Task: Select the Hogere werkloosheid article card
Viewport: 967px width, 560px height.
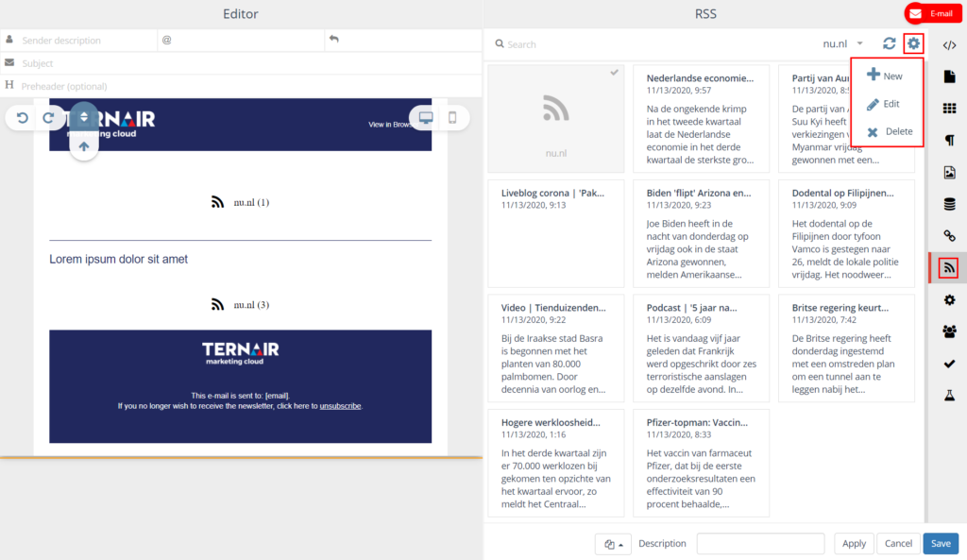Action: [x=555, y=463]
